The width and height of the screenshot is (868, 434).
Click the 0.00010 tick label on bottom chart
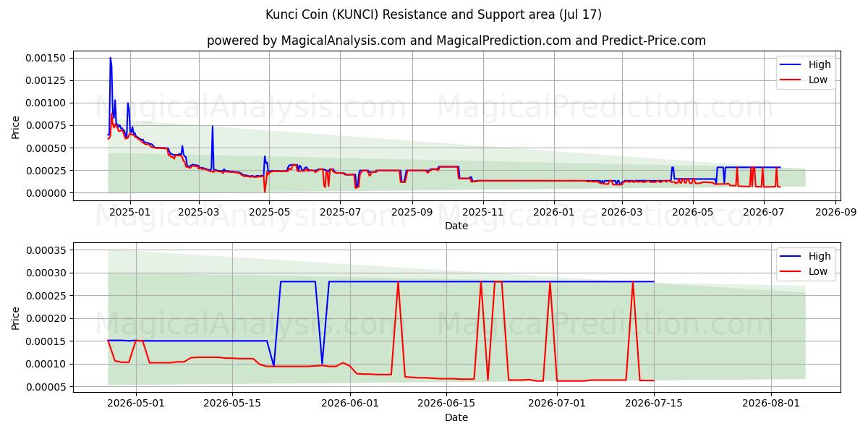tap(46, 364)
